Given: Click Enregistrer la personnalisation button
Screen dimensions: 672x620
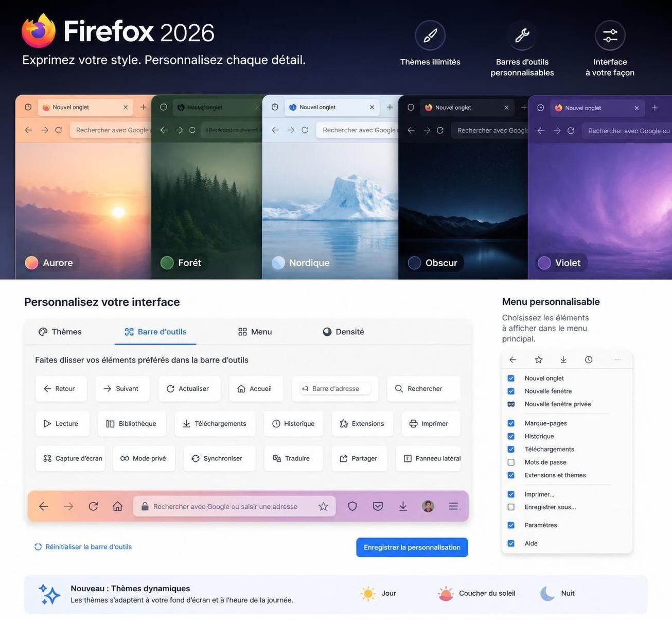Looking at the screenshot, I should point(412,547).
